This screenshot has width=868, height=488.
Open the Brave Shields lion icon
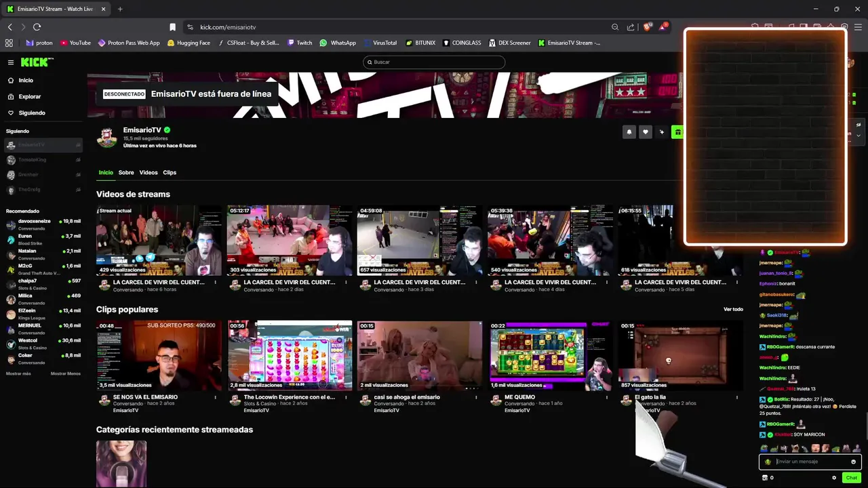point(647,27)
